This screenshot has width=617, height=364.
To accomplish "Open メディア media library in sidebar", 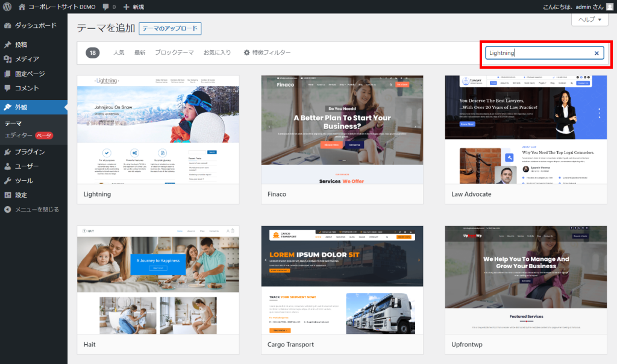I will [27, 59].
